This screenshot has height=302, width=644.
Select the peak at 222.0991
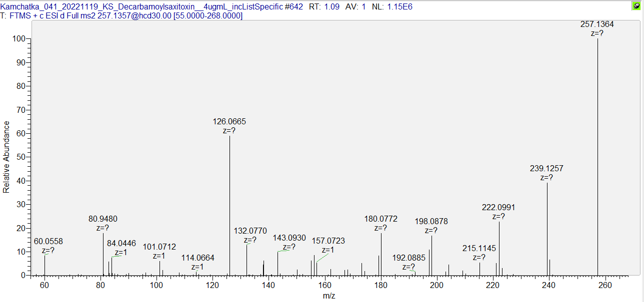tap(498, 208)
